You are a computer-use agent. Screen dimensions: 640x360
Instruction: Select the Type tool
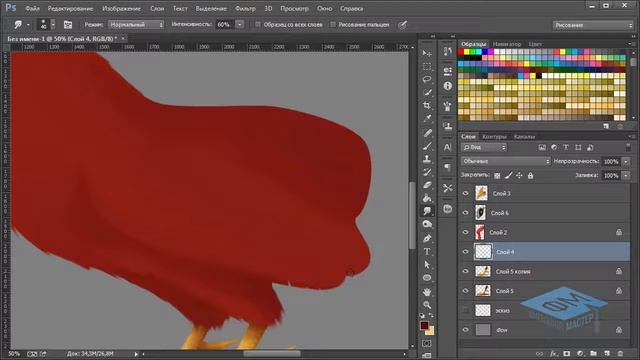click(427, 251)
